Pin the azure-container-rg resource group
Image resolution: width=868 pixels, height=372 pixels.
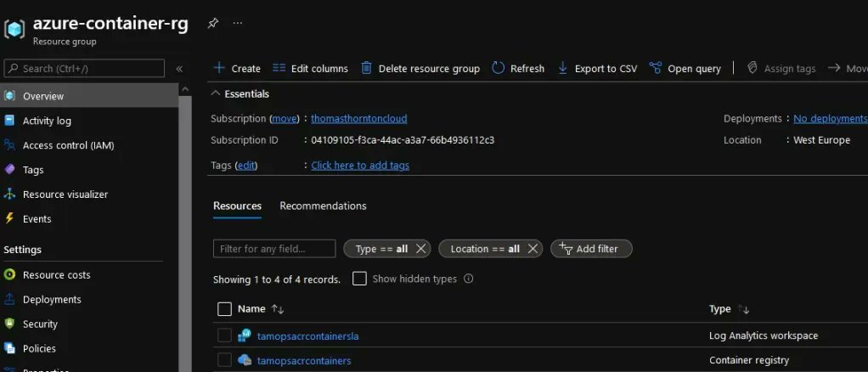213,23
